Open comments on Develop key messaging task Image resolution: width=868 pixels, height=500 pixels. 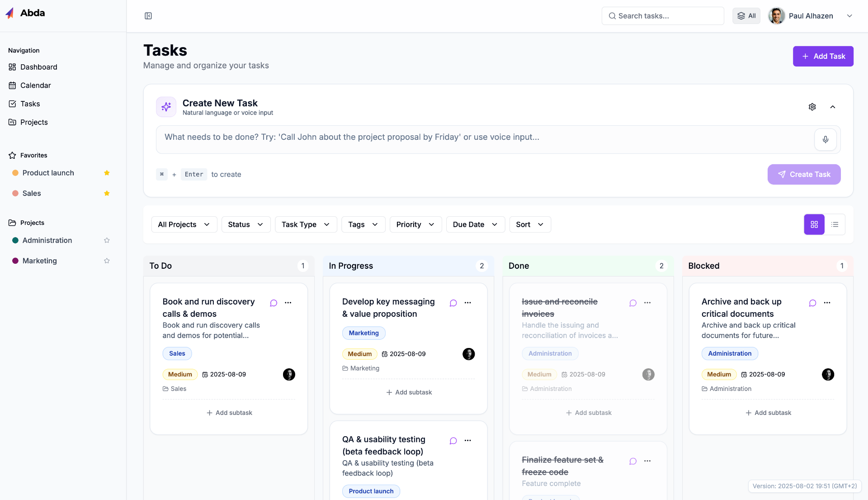coord(453,303)
